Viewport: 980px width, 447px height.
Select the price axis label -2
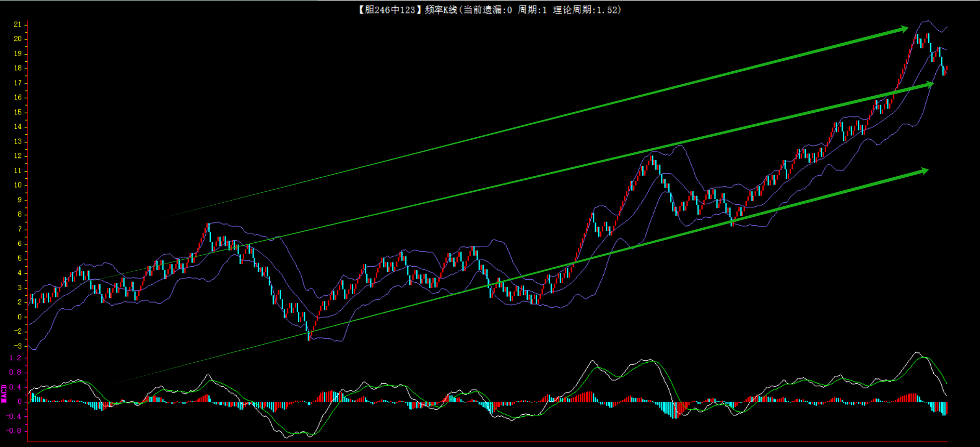pos(18,331)
